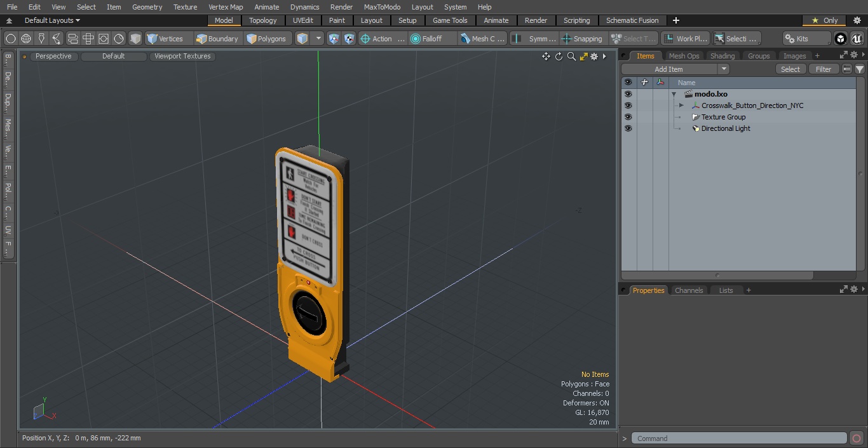Expand the Crosswalk_Button_Direction_NYC tree item
The image size is (868, 448).
[x=681, y=105]
